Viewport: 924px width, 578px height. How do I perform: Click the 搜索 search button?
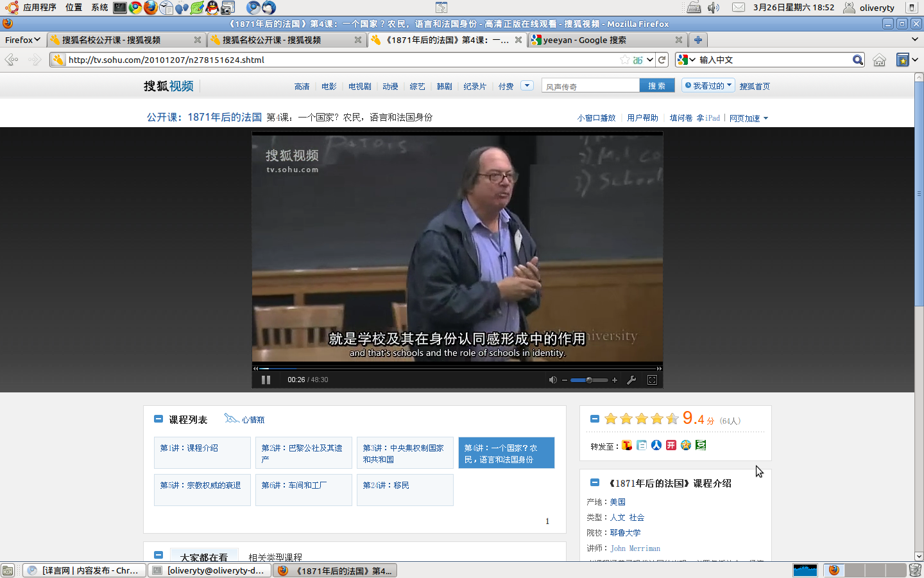pos(656,85)
